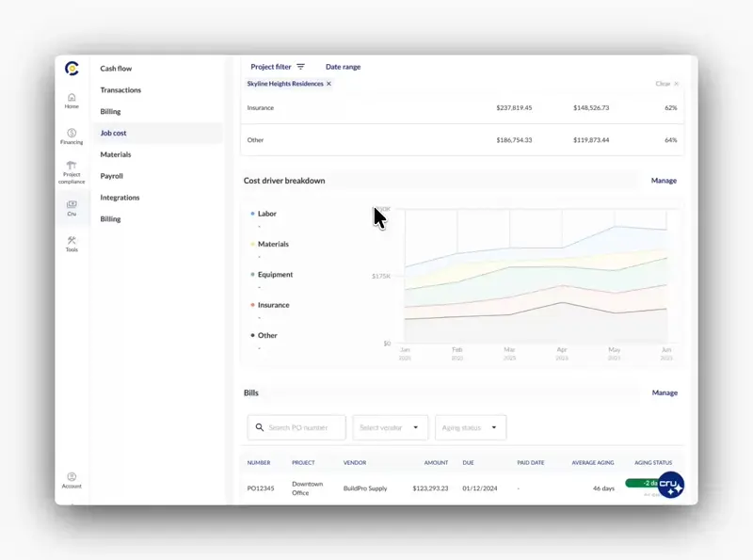Toggle the Labor legend series
The width and height of the screenshot is (753, 560).
(264, 214)
